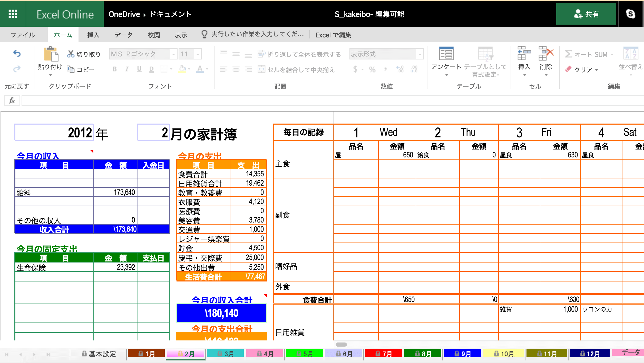Switch to the 挿入 ribbon tab
644x363 pixels.
pyautogui.click(x=93, y=35)
